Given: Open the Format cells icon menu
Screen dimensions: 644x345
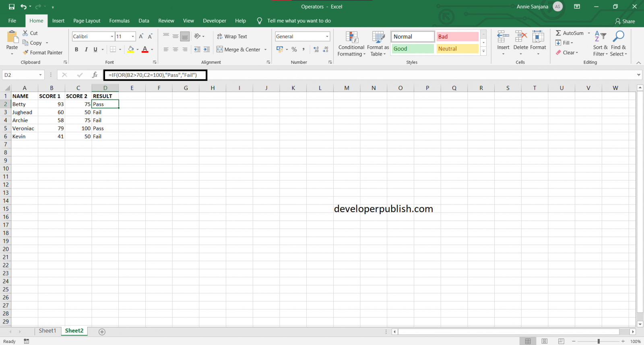Looking at the screenshot, I should click(538, 37).
